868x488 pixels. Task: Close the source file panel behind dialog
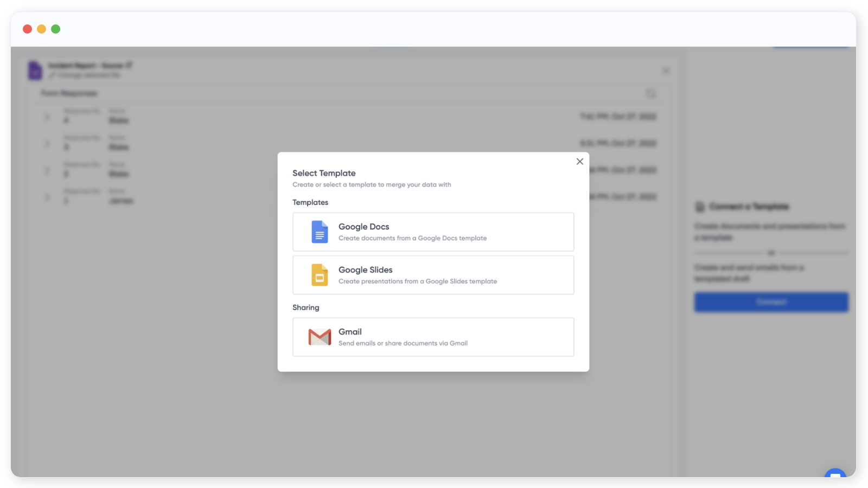point(666,71)
